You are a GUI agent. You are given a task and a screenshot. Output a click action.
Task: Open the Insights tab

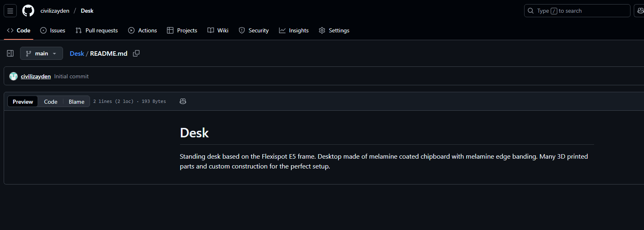point(294,30)
